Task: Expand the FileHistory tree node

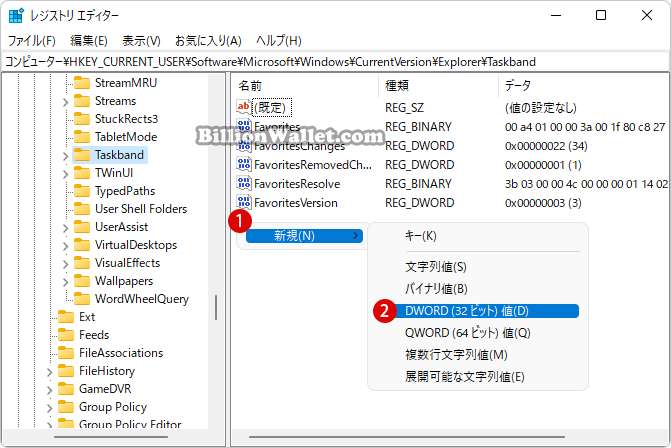Action: point(49,372)
